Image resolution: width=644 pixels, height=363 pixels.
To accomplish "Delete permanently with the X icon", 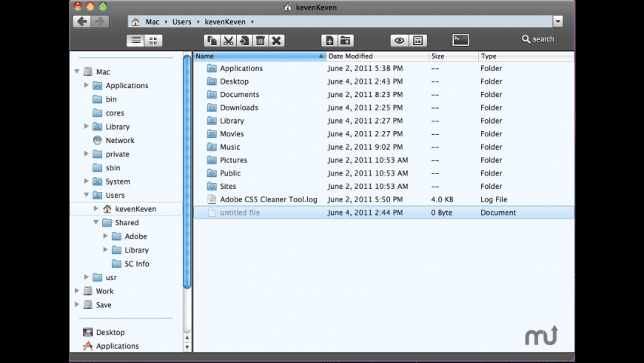I will (x=276, y=40).
